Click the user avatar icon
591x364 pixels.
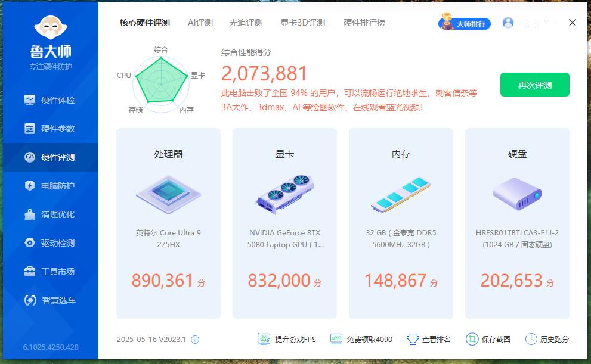click(508, 23)
